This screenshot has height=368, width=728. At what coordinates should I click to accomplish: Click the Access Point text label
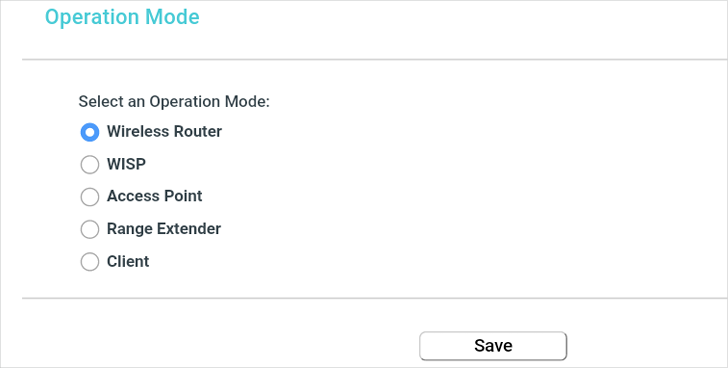[x=155, y=196]
